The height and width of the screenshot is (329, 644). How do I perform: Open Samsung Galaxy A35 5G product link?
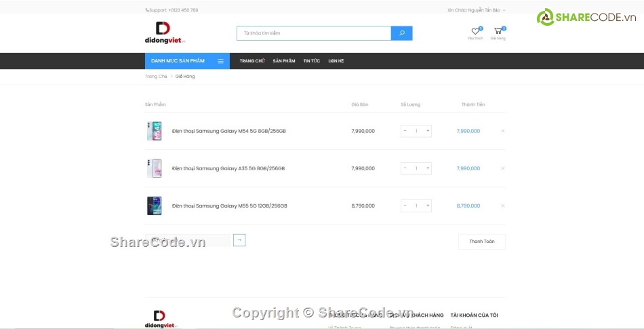228,168
